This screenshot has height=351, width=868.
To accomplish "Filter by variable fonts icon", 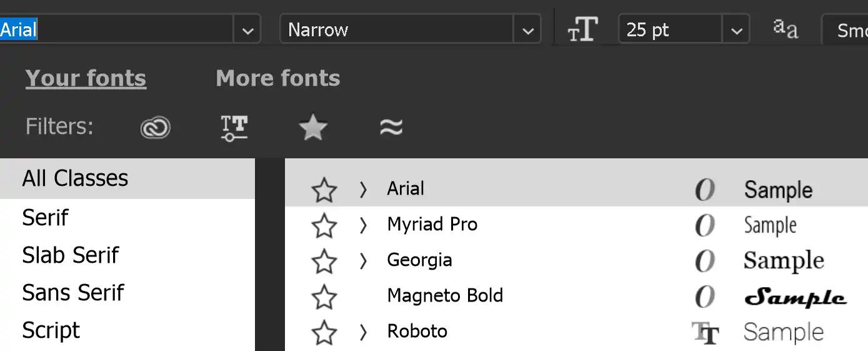I will tap(234, 128).
